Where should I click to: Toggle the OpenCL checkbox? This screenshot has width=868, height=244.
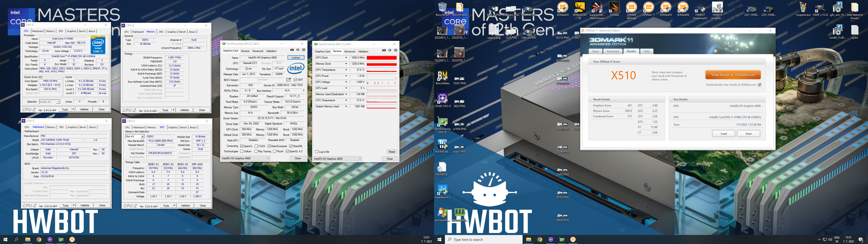[242, 146]
